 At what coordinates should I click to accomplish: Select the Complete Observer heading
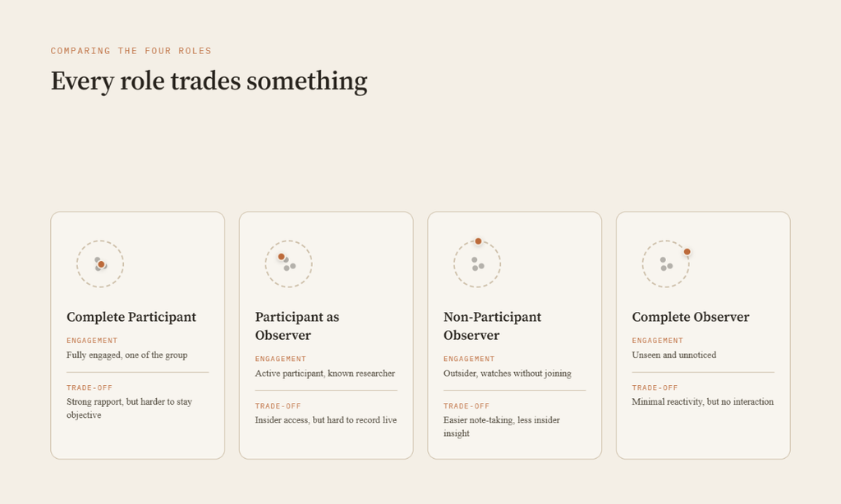click(x=690, y=317)
